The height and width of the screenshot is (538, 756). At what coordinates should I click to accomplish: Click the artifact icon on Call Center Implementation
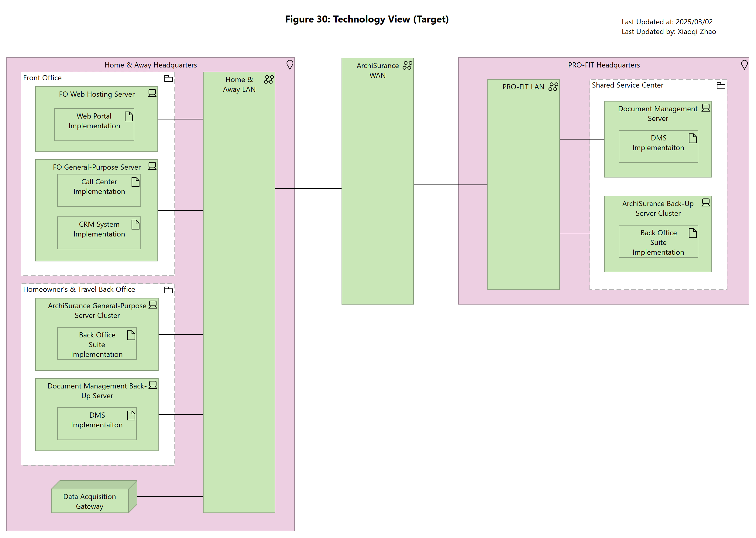click(136, 182)
